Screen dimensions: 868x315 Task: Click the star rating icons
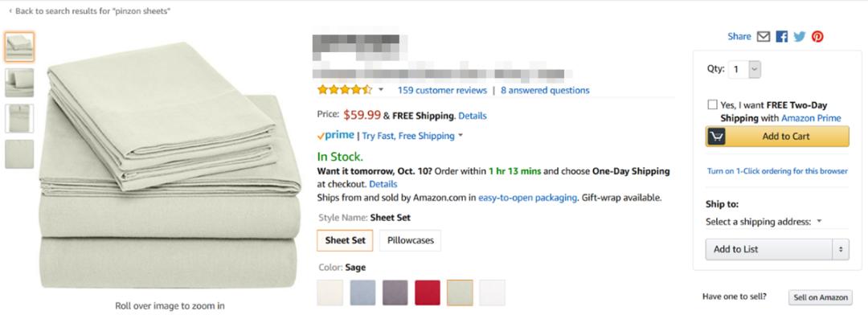click(x=344, y=90)
